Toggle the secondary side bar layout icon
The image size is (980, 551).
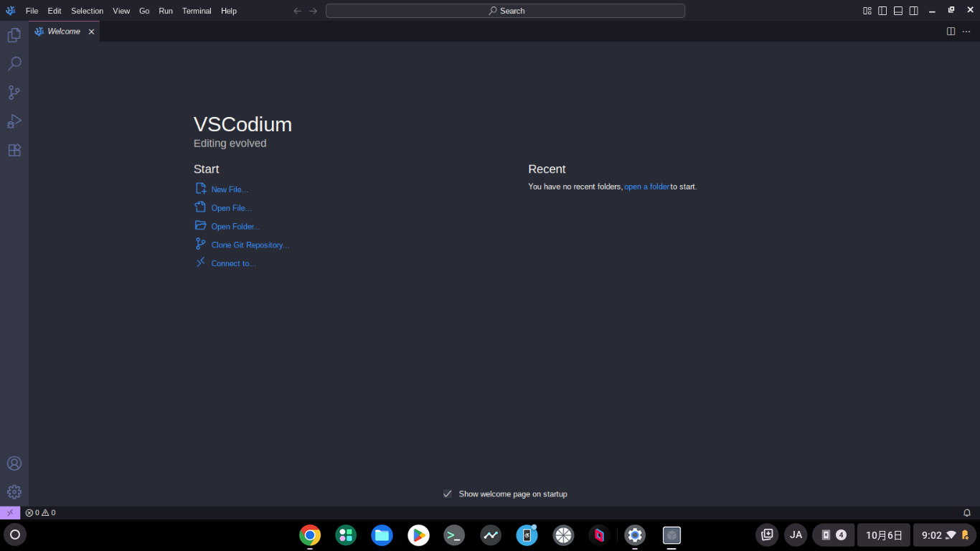[913, 11]
